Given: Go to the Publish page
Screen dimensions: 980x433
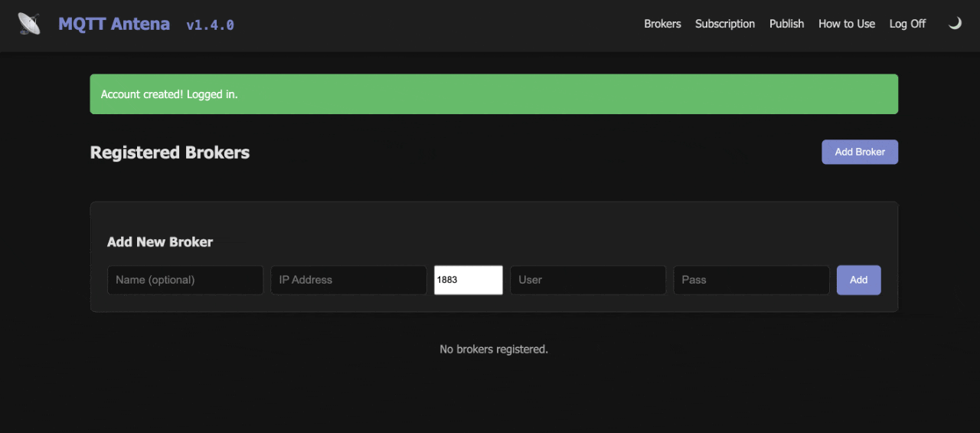Looking at the screenshot, I should click(786, 24).
